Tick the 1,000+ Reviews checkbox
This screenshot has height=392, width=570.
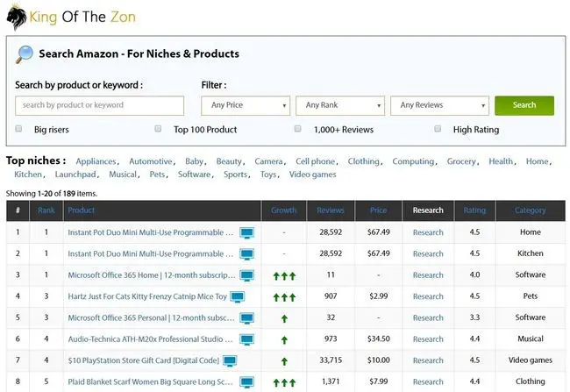[298, 129]
